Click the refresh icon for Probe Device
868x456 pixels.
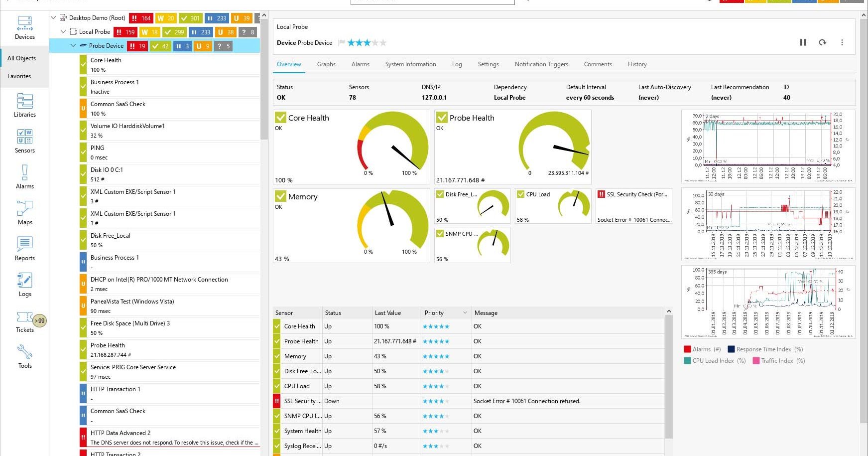coord(822,42)
